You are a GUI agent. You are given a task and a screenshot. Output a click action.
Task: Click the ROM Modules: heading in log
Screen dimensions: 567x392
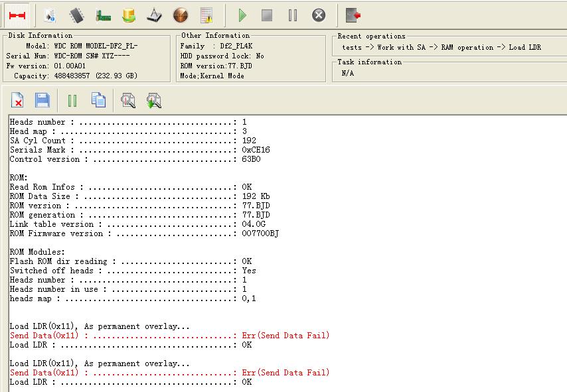coord(37,252)
